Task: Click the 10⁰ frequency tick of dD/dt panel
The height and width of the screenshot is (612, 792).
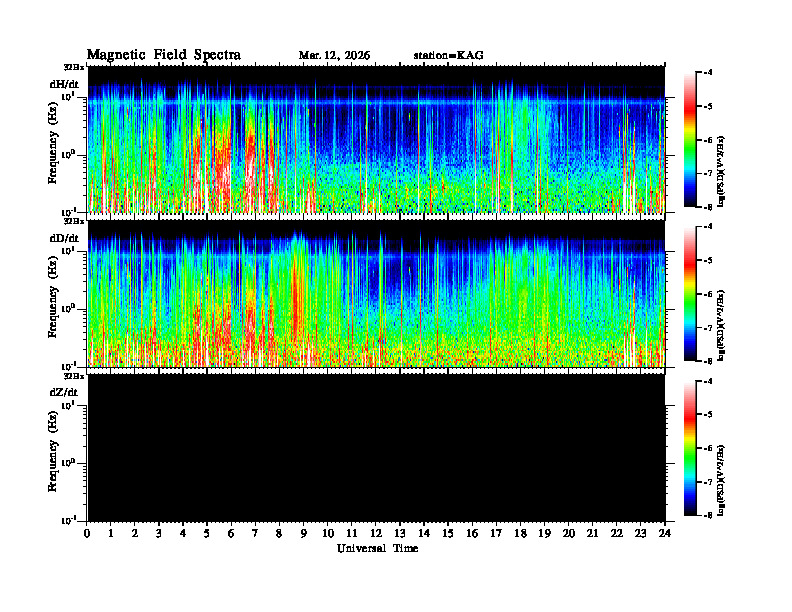Action: [x=68, y=309]
